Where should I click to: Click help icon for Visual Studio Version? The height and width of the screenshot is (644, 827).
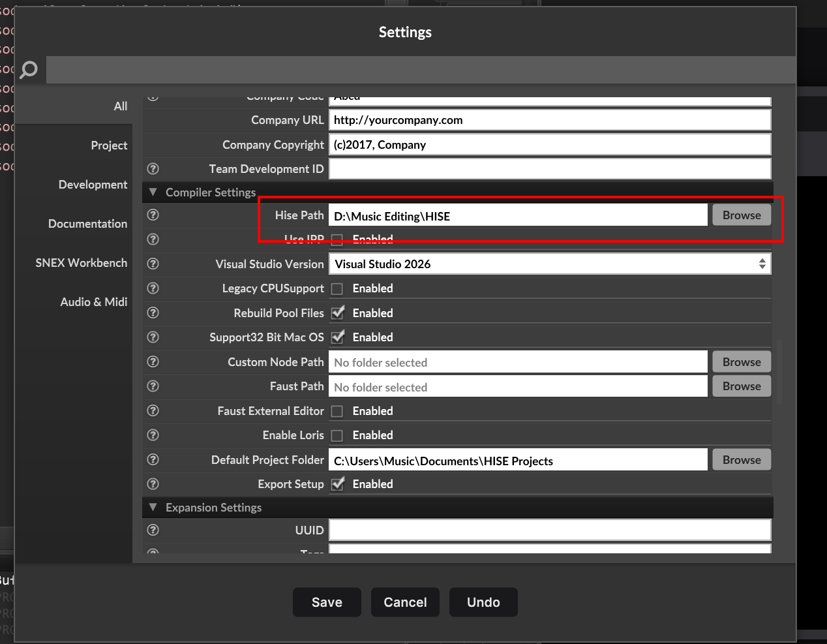pyautogui.click(x=153, y=264)
